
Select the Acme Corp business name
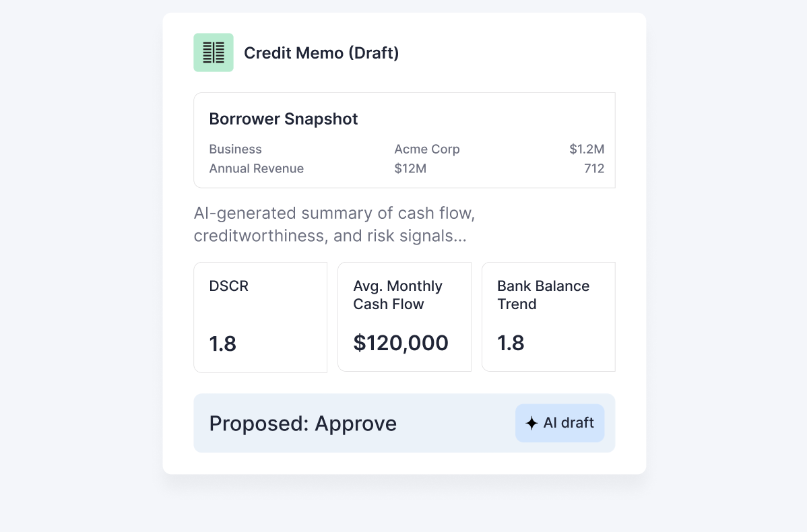427,149
